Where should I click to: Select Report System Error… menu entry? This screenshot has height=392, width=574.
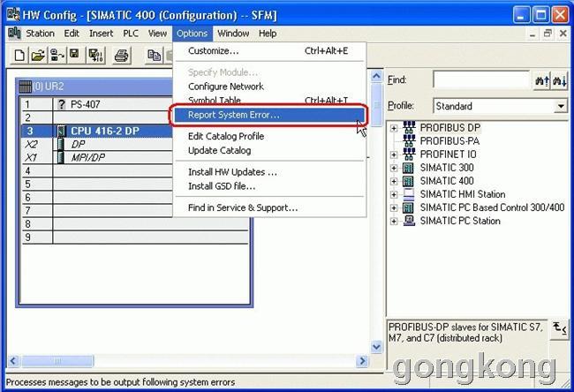269,115
